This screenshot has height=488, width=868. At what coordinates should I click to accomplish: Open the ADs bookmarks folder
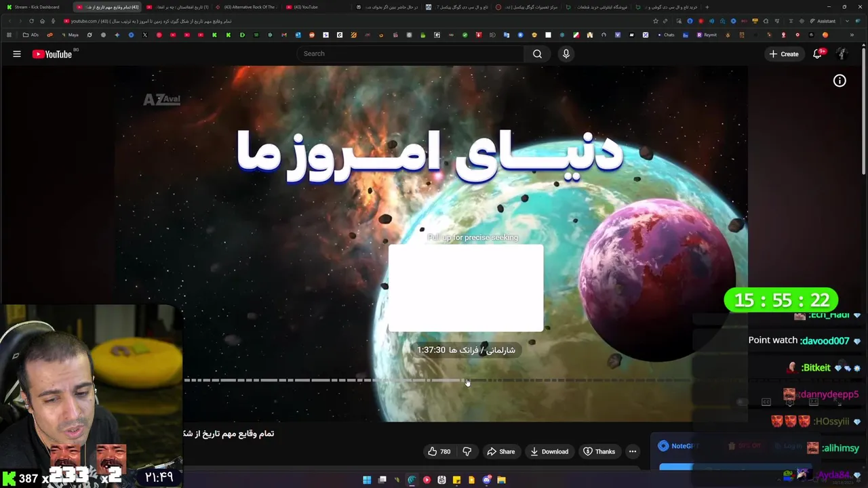[30, 35]
